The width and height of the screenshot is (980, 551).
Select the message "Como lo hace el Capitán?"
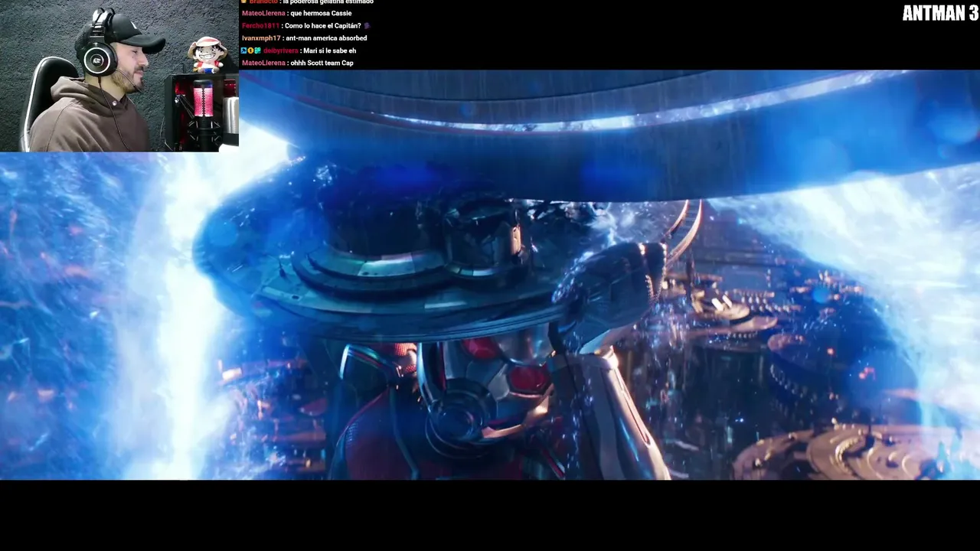pos(322,26)
